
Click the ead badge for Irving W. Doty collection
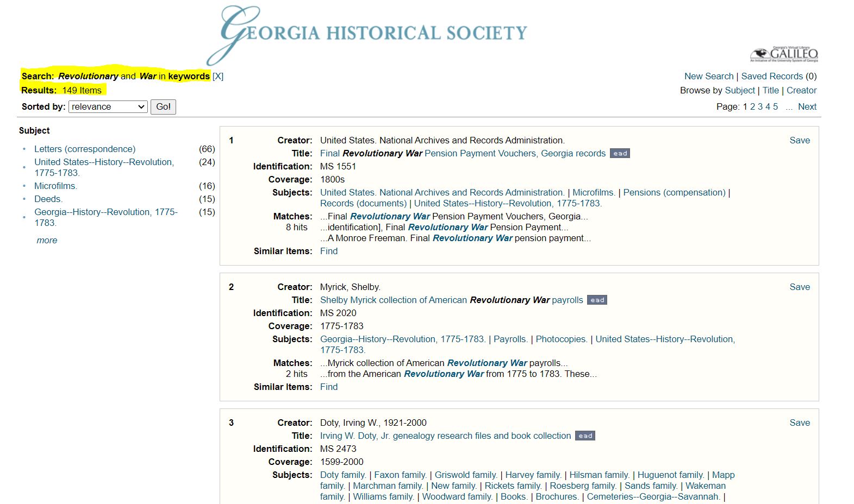[585, 436]
